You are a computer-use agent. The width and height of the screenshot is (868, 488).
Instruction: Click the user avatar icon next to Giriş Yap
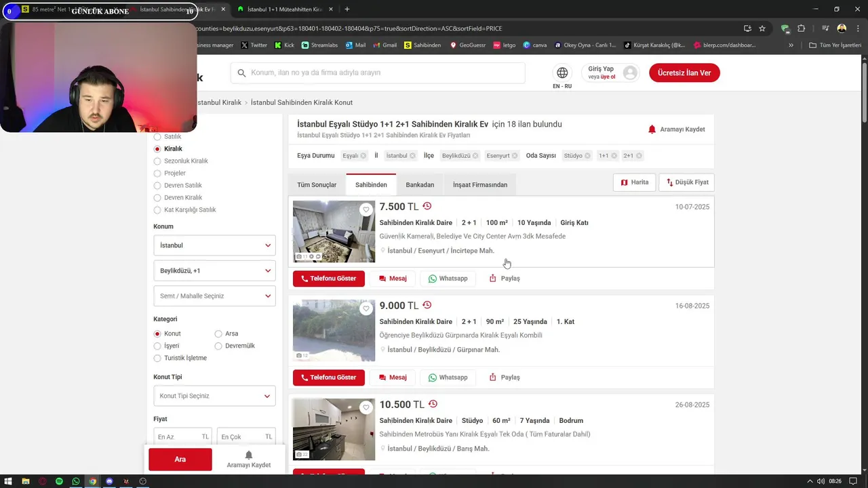pyautogui.click(x=630, y=73)
